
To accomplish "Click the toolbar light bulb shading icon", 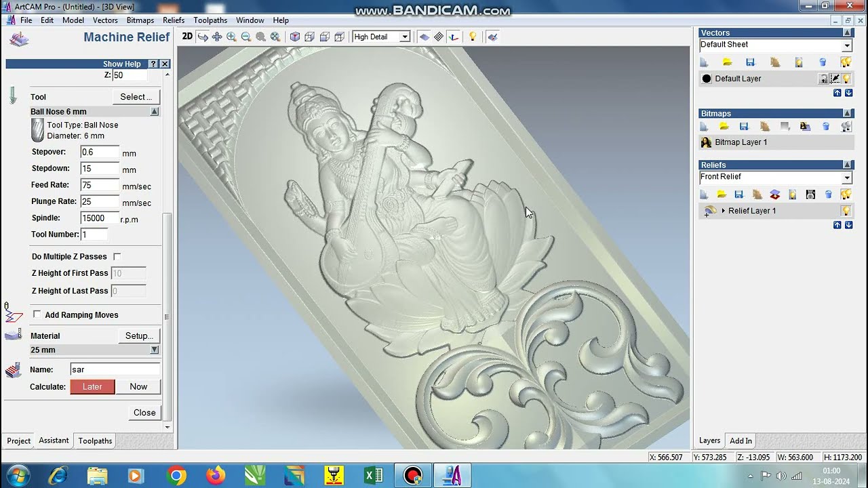I will click(473, 37).
